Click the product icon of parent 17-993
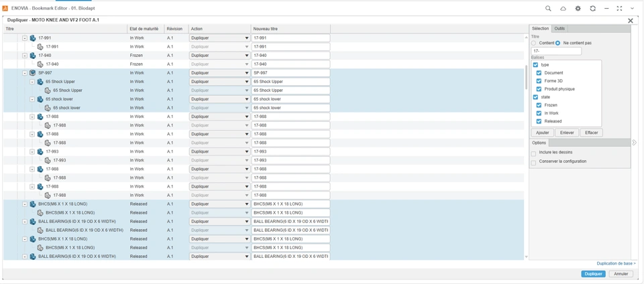This screenshot has width=644, height=284. [x=40, y=151]
